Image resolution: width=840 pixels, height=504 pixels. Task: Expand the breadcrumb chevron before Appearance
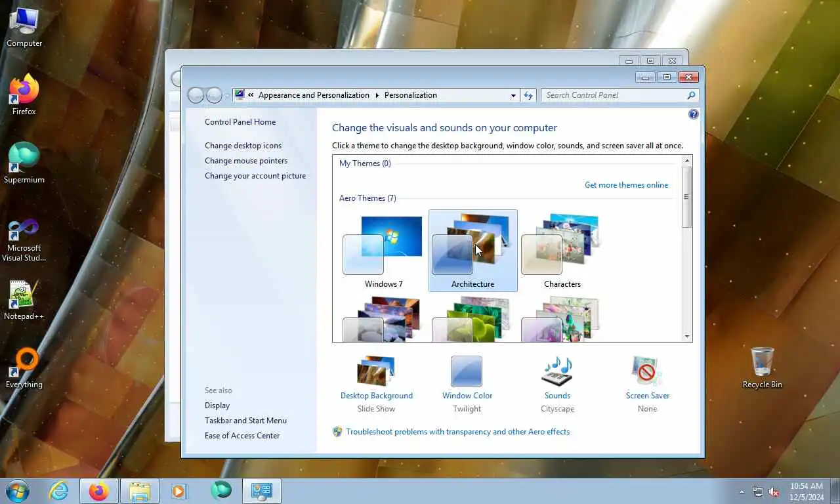[x=251, y=95]
